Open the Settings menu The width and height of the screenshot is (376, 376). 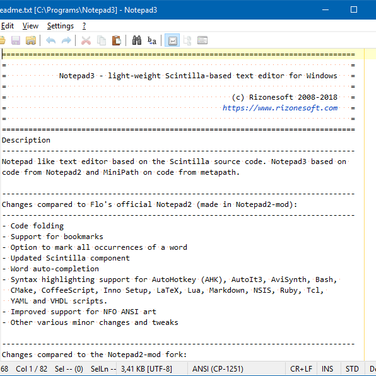tap(60, 26)
